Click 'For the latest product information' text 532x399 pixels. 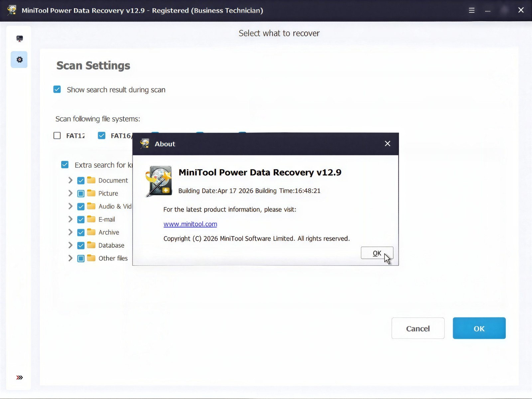pyautogui.click(x=230, y=209)
